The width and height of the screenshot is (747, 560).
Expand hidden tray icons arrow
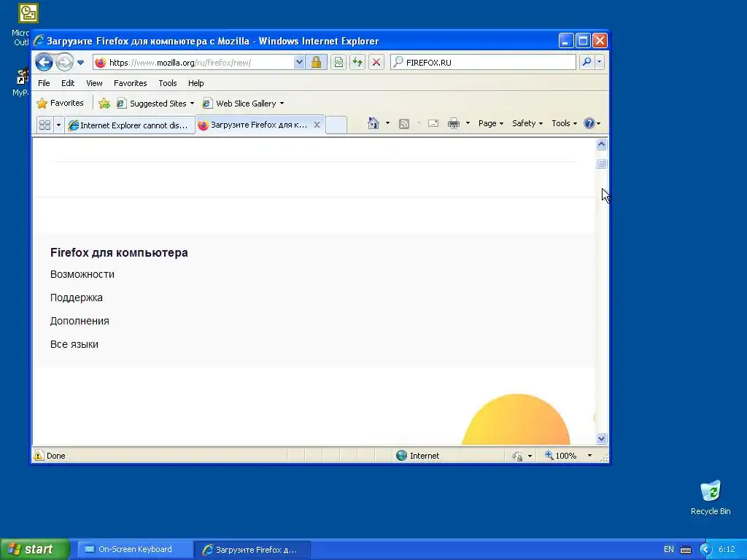[705, 550]
